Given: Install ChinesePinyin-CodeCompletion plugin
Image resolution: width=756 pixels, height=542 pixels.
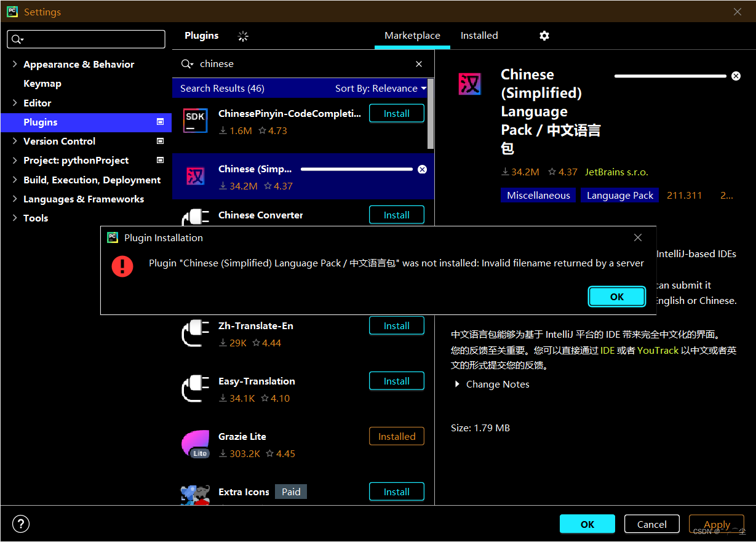Looking at the screenshot, I should click(x=397, y=113).
